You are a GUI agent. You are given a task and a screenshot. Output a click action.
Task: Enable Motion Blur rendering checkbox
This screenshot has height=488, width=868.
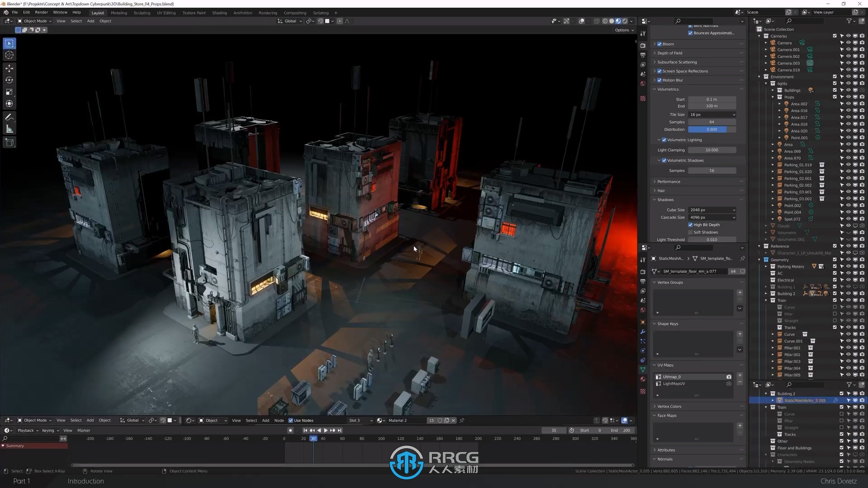[660, 80]
